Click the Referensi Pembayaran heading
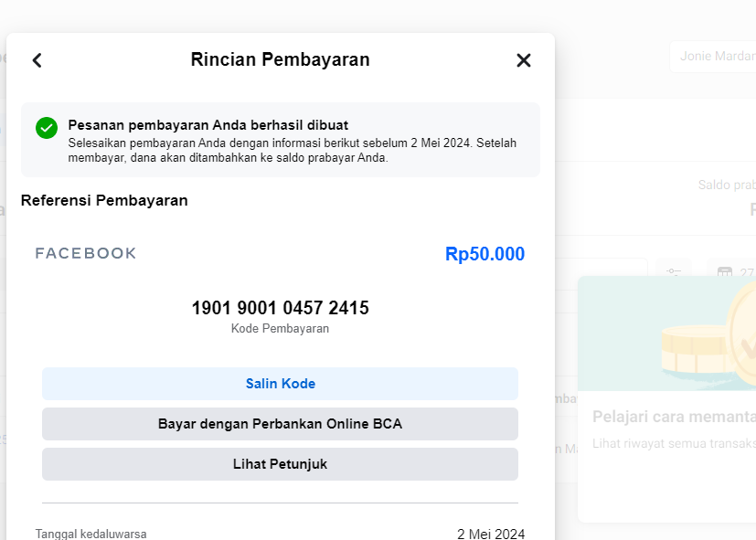The width and height of the screenshot is (756, 540). click(x=104, y=201)
